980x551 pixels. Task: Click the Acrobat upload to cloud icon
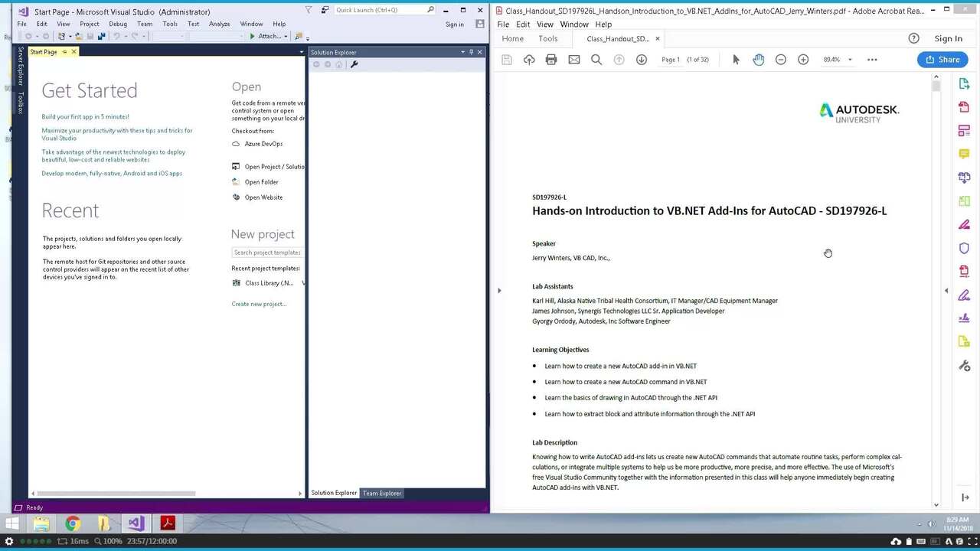[x=529, y=60]
